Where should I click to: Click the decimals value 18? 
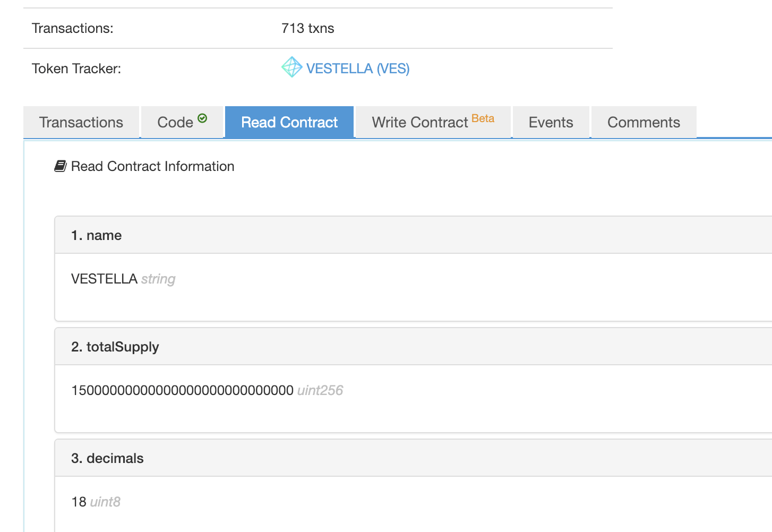[79, 502]
